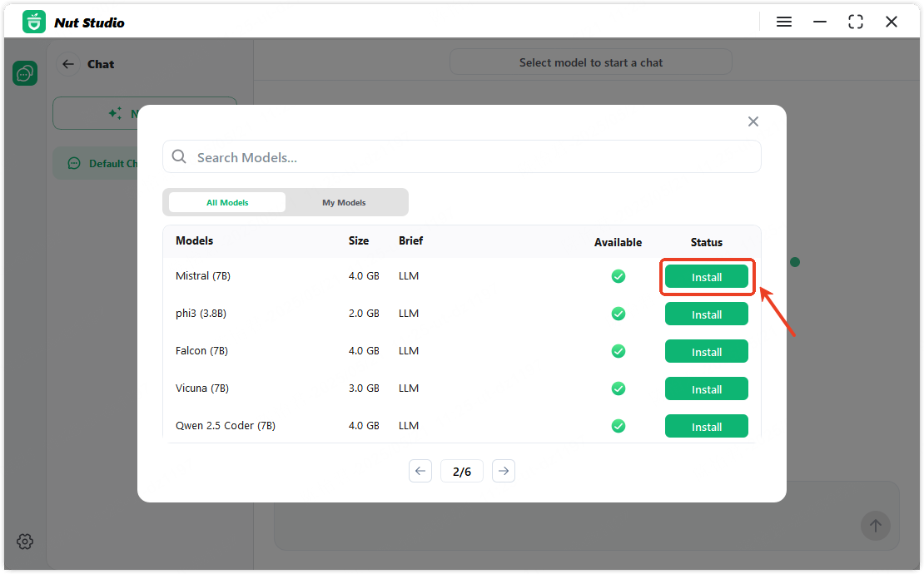Image resolution: width=924 pixels, height=574 pixels.
Task: Select the Qwen 2.5 Coder (7B) name
Action: coord(225,425)
